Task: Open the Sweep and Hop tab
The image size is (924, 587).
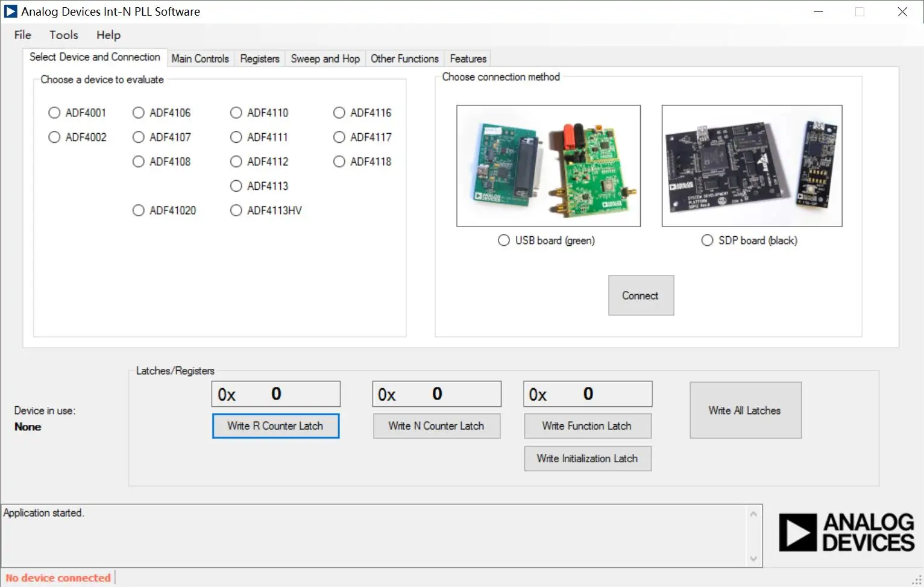Action: [x=325, y=58]
